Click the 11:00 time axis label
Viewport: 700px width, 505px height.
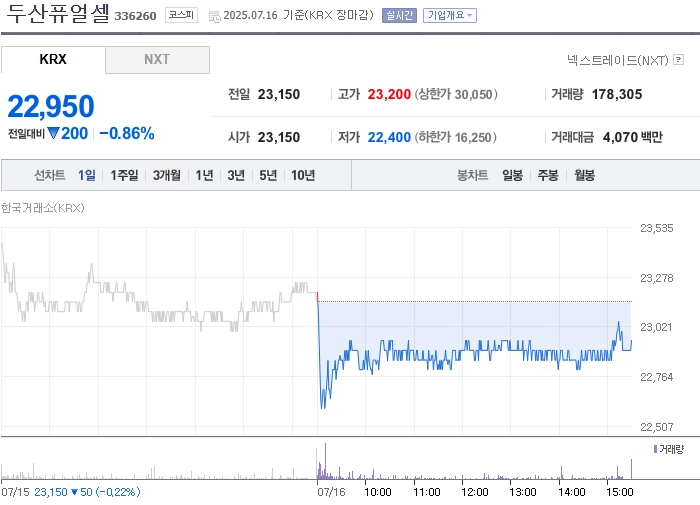coord(426,492)
